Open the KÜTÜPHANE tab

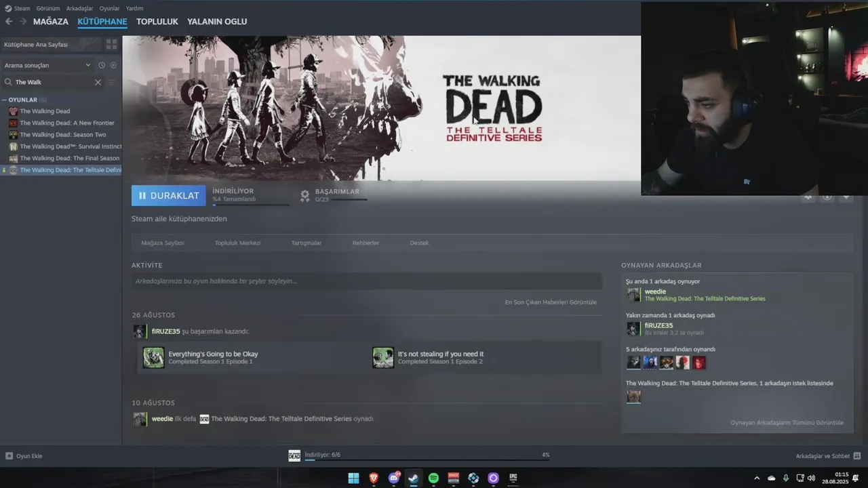pos(102,22)
